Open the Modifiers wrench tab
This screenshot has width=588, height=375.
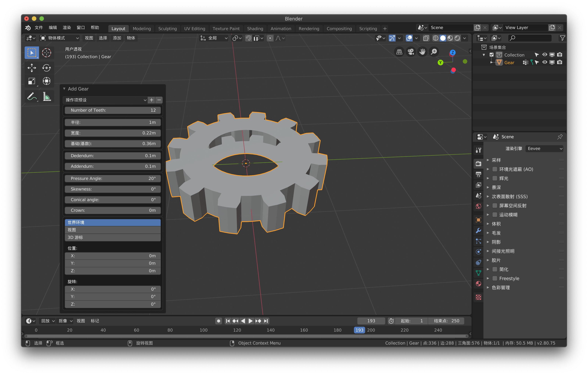[478, 231]
